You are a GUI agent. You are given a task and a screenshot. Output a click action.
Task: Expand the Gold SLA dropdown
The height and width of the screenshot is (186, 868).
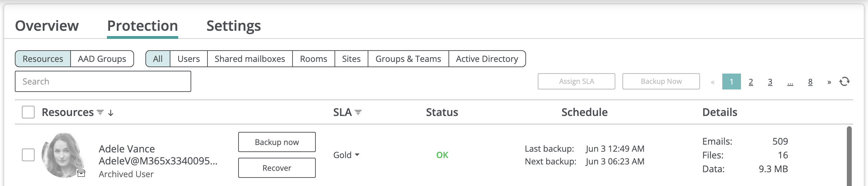(346, 155)
